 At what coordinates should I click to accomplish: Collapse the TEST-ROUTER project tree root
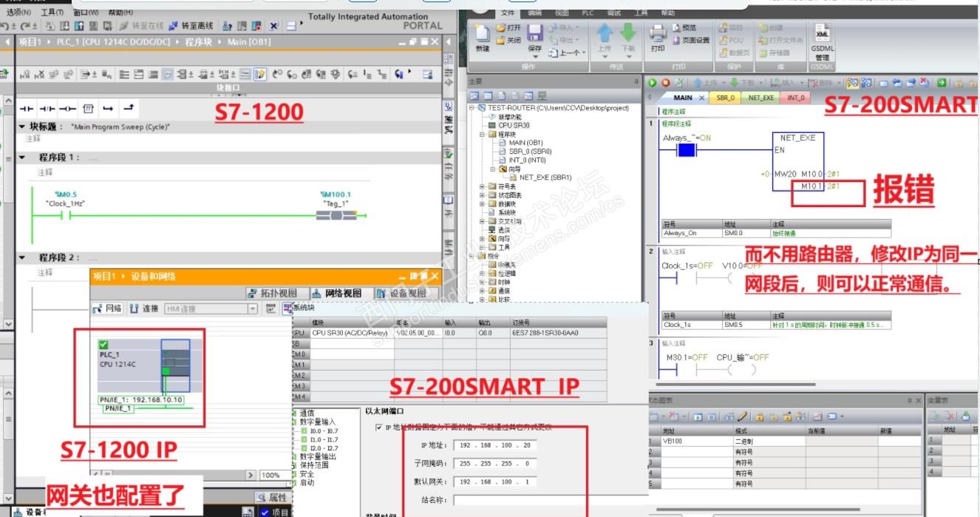pyautogui.click(x=472, y=108)
